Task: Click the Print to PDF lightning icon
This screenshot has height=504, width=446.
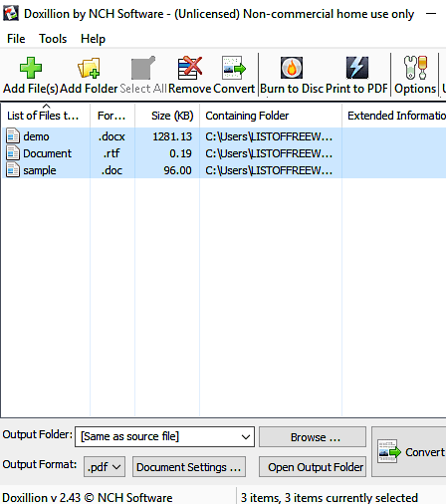Action: pyautogui.click(x=357, y=68)
